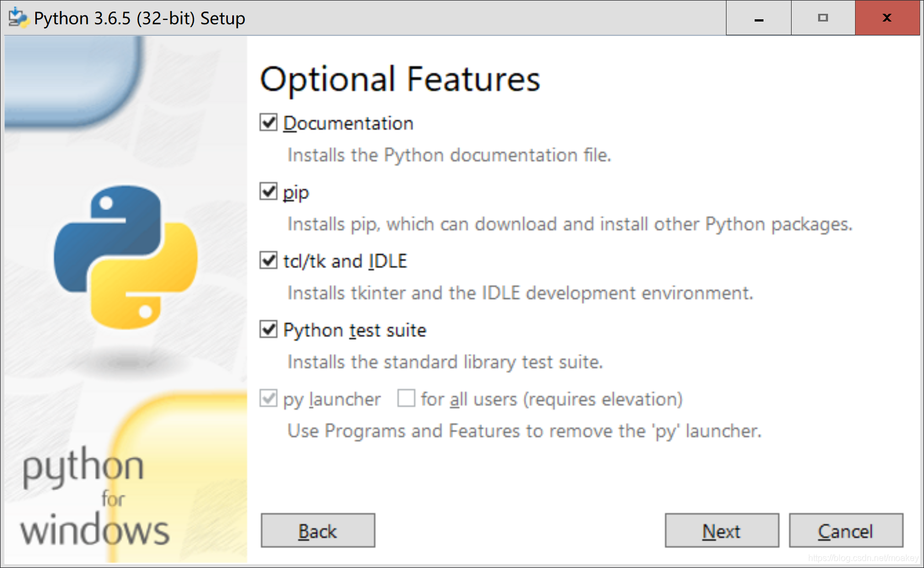Toggle the py launcher checkbox
The image size is (924, 568).
268,398
